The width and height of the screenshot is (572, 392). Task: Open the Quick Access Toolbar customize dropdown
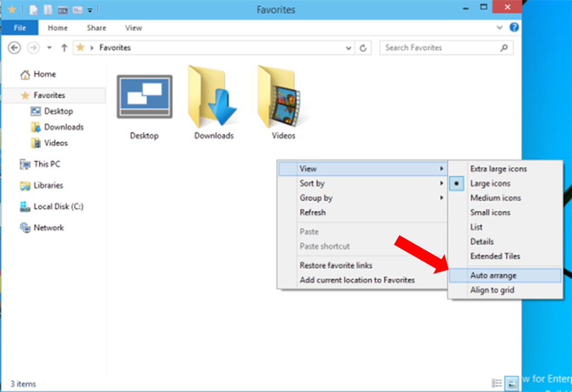[x=89, y=9]
